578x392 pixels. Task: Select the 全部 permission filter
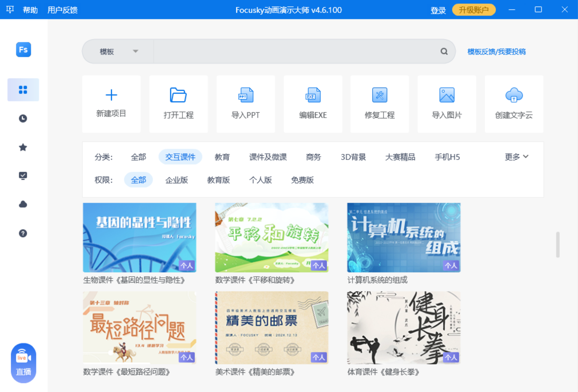138,180
